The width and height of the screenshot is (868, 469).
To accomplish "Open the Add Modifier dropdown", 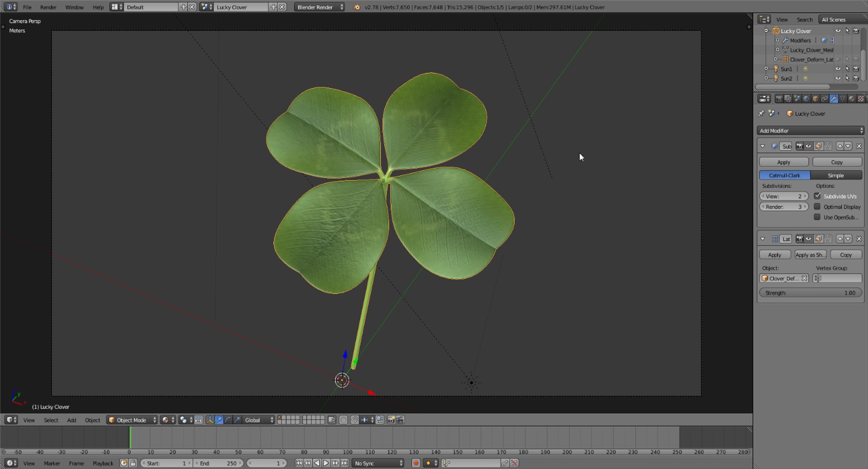I will click(811, 131).
